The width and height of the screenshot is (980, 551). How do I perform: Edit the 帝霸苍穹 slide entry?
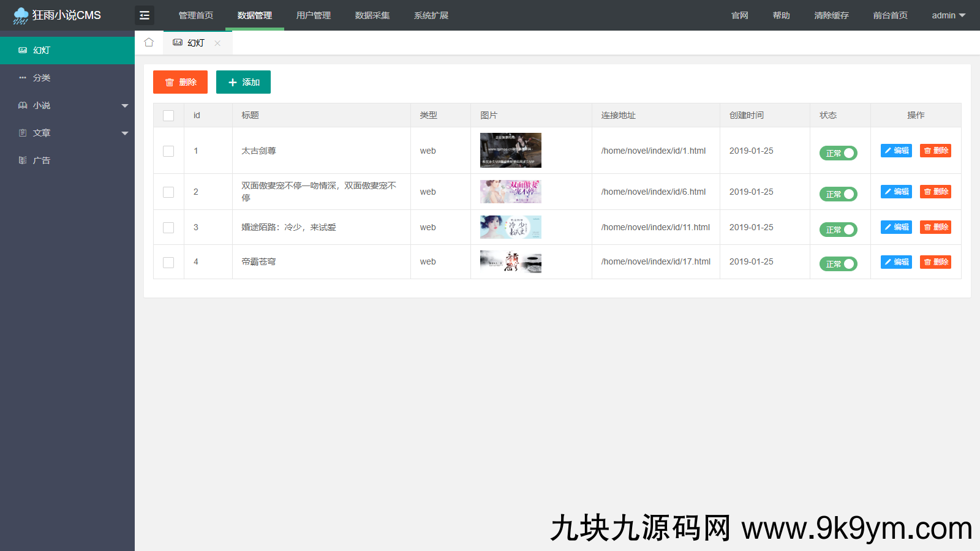click(x=896, y=262)
